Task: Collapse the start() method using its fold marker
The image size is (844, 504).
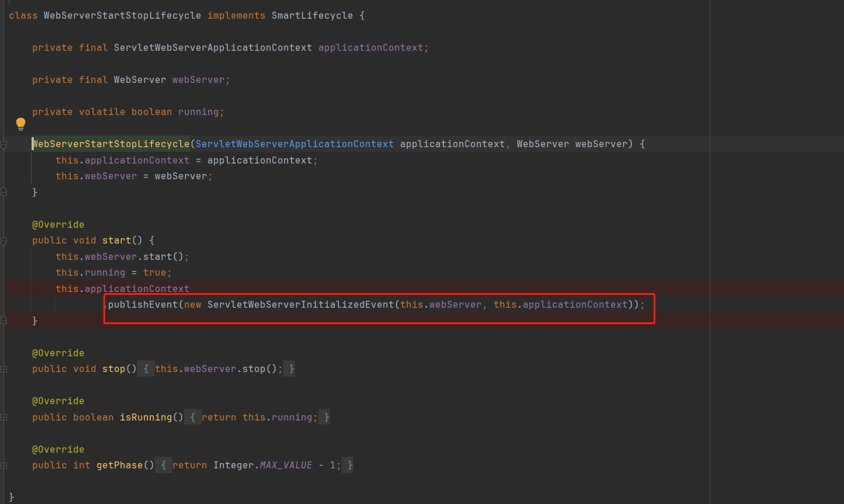Action: 4,241
